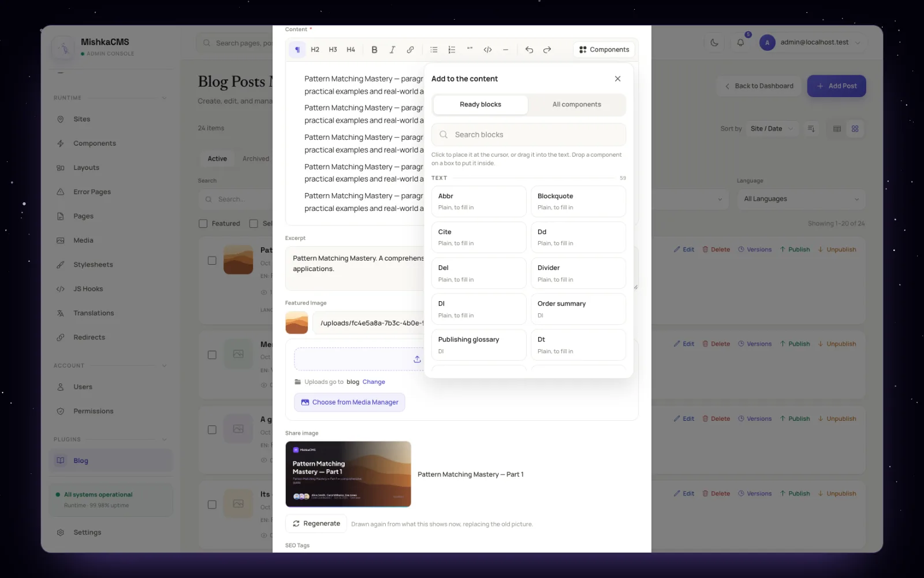Click the Add Post button
The width and height of the screenshot is (924, 578).
coord(836,86)
